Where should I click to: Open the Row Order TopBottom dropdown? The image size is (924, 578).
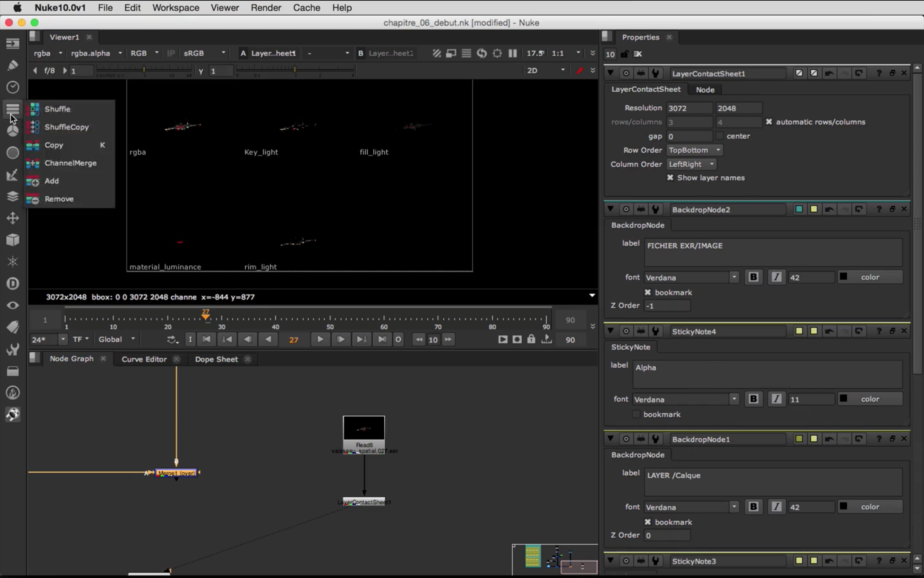pyautogui.click(x=695, y=150)
